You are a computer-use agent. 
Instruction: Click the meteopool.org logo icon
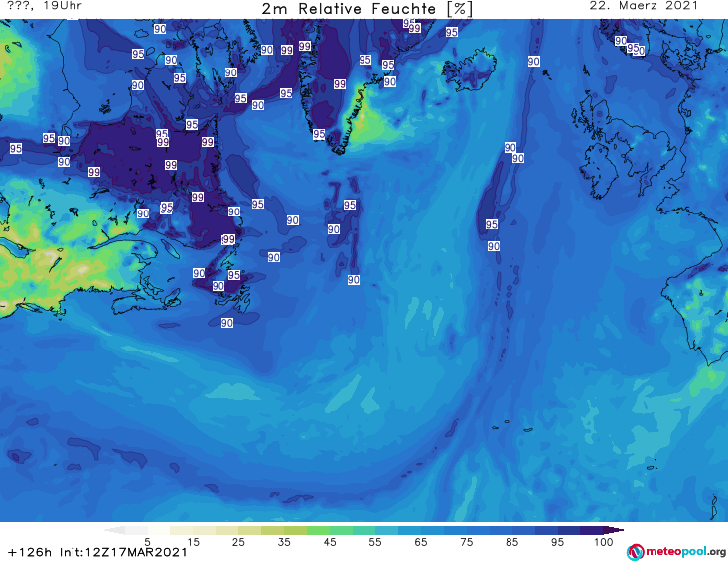tap(635, 552)
